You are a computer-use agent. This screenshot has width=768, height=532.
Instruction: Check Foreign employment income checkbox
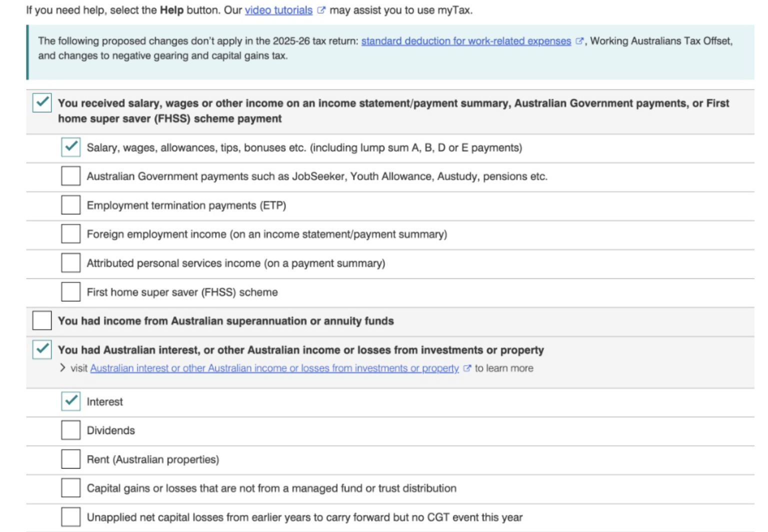click(x=71, y=234)
